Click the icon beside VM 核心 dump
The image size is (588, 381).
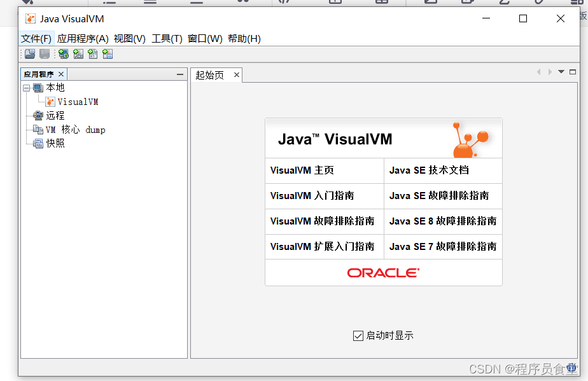(38, 129)
